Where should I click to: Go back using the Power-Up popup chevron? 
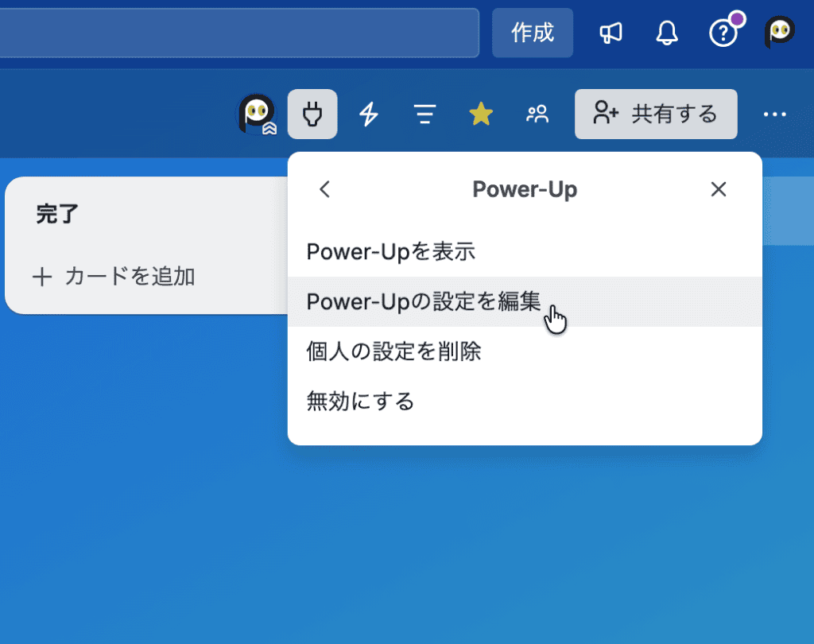click(324, 189)
